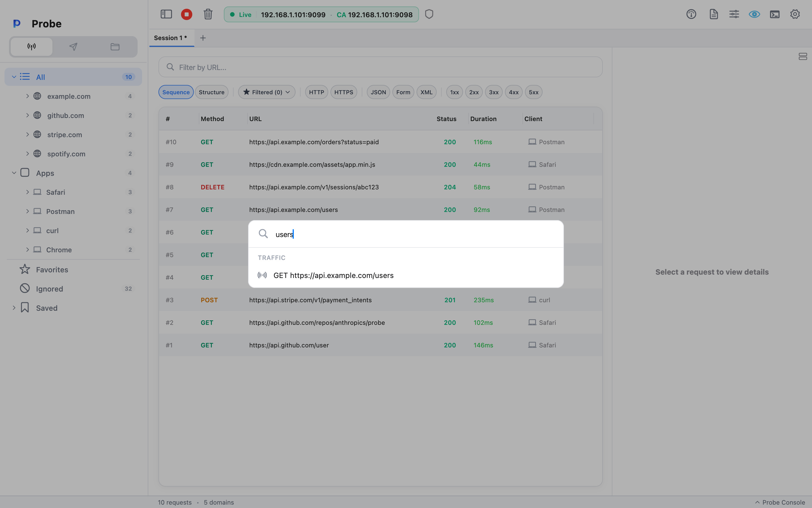This screenshot has width=812, height=508.
Task: Toggle the XML filter chip
Action: [427, 92]
